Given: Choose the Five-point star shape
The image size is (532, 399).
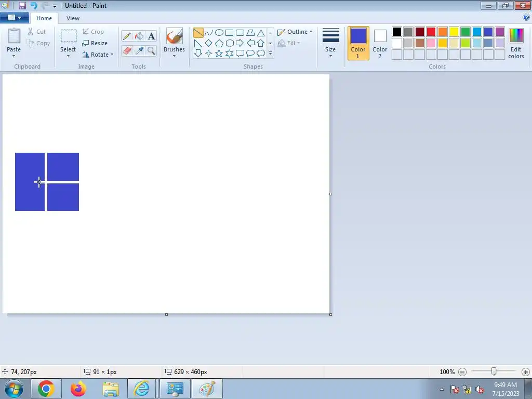Looking at the screenshot, I should (219, 54).
